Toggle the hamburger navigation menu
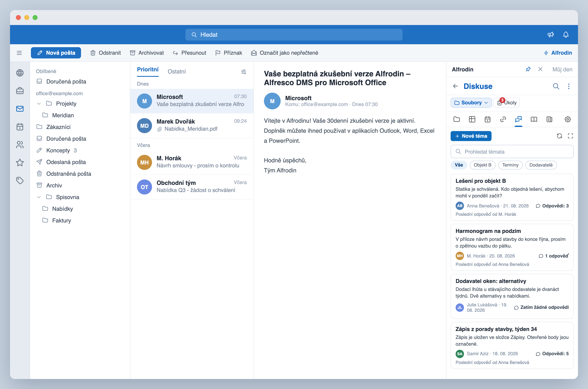Viewport: 588px width, 389px height. click(x=19, y=53)
